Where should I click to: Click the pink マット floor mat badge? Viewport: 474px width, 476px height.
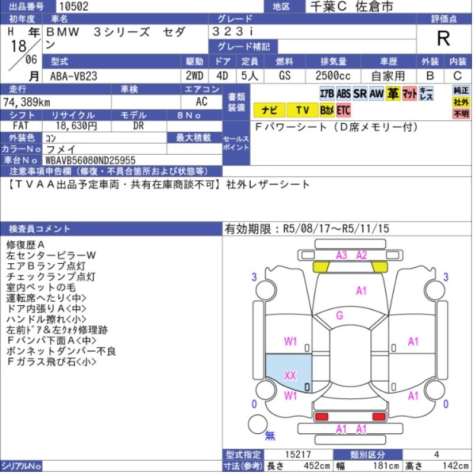coord(409,94)
